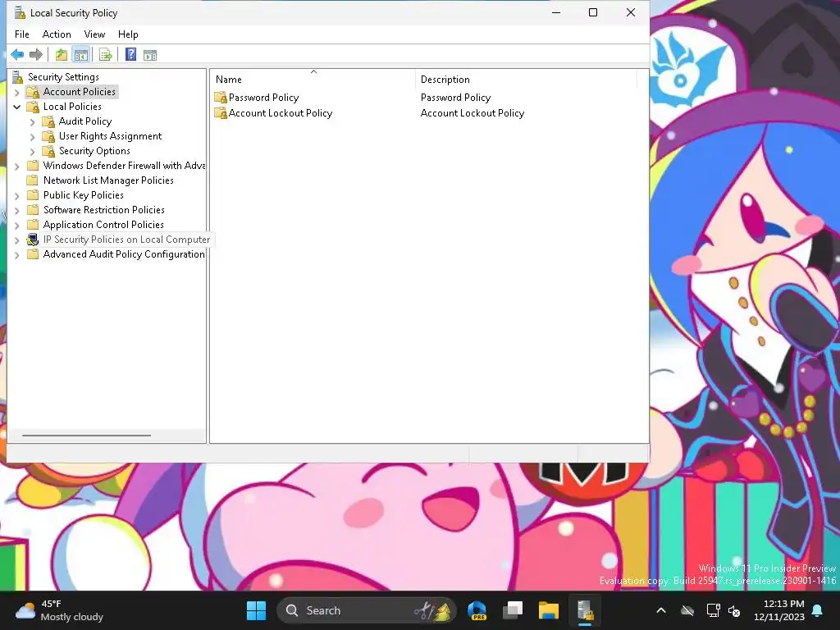Expand the Software Restriction Policies node
Viewport: 840px width, 630px height.
16,211
